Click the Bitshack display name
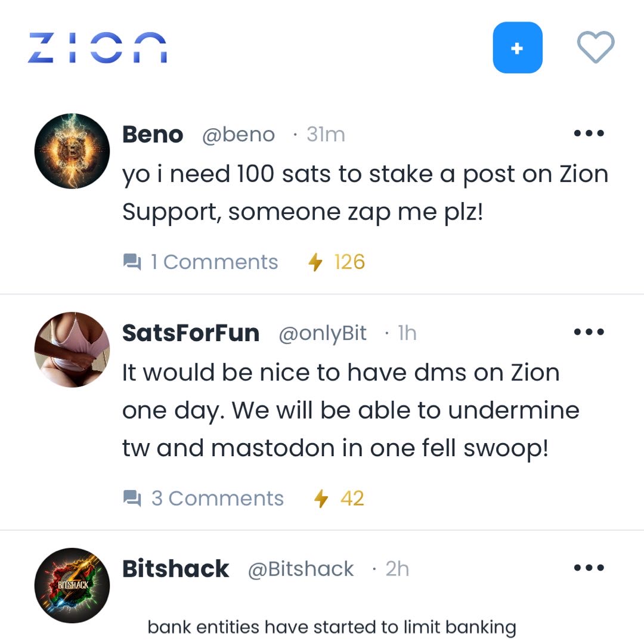 pos(175,569)
